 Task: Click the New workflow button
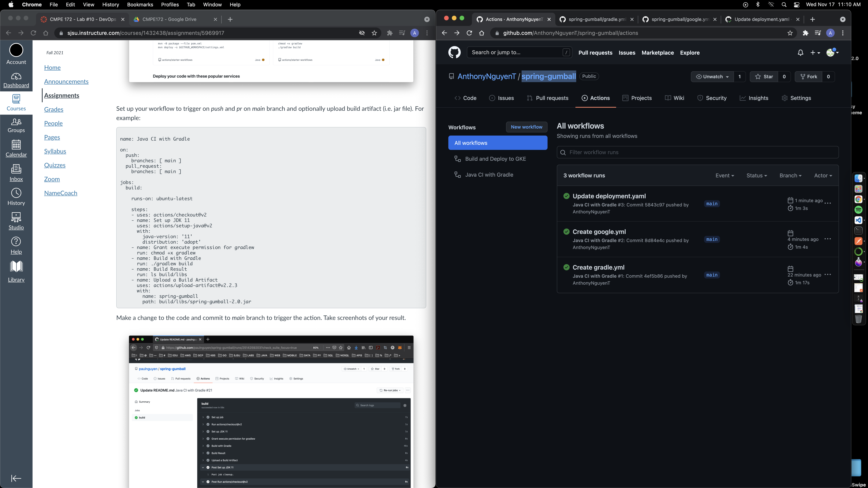(x=526, y=127)
